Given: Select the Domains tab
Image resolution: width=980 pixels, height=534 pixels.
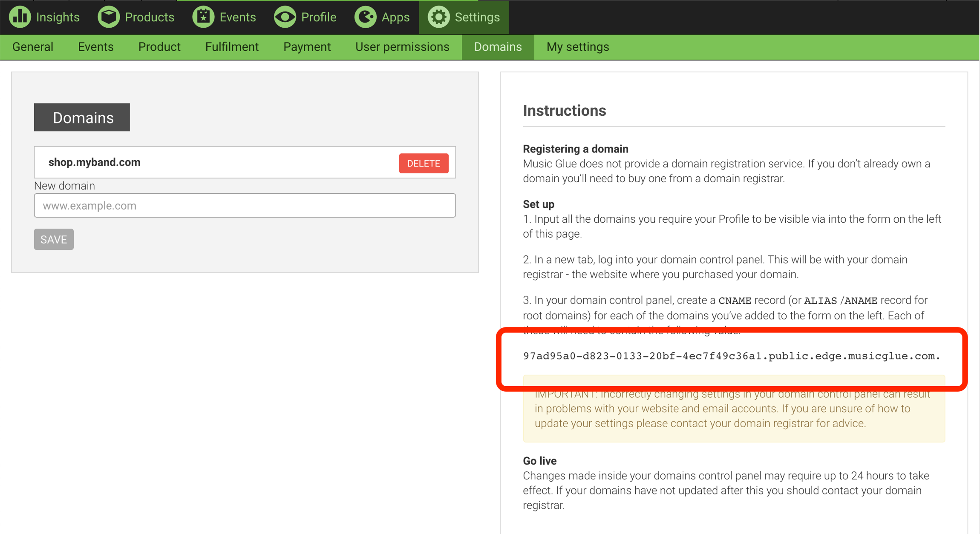Looking at the screenshot, I should click(x=498, y=47).
